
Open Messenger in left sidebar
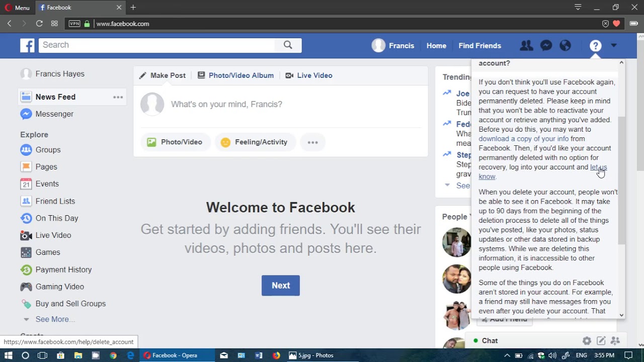54,114
